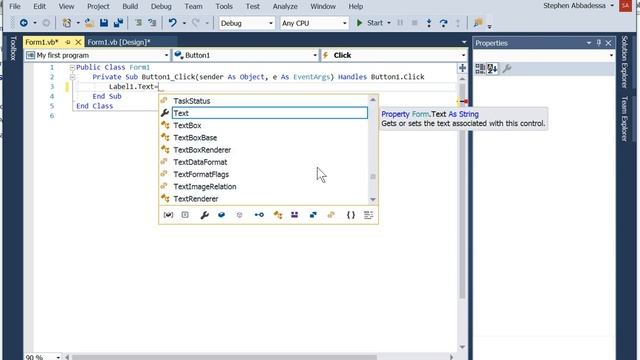Image resolution: width=640 pixels, height=360 pixels.
Task: Click the pin icon on Form1.vb tab
Action: (x=68, y=42)
